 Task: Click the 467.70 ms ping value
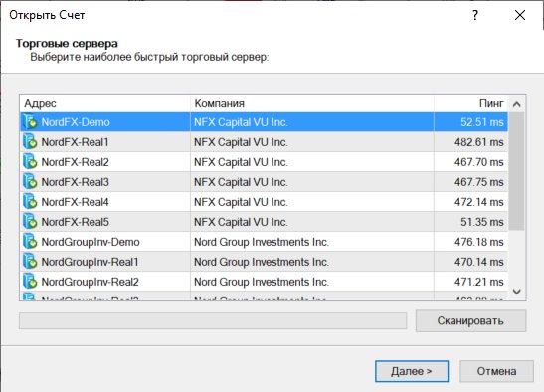point(479,162)
